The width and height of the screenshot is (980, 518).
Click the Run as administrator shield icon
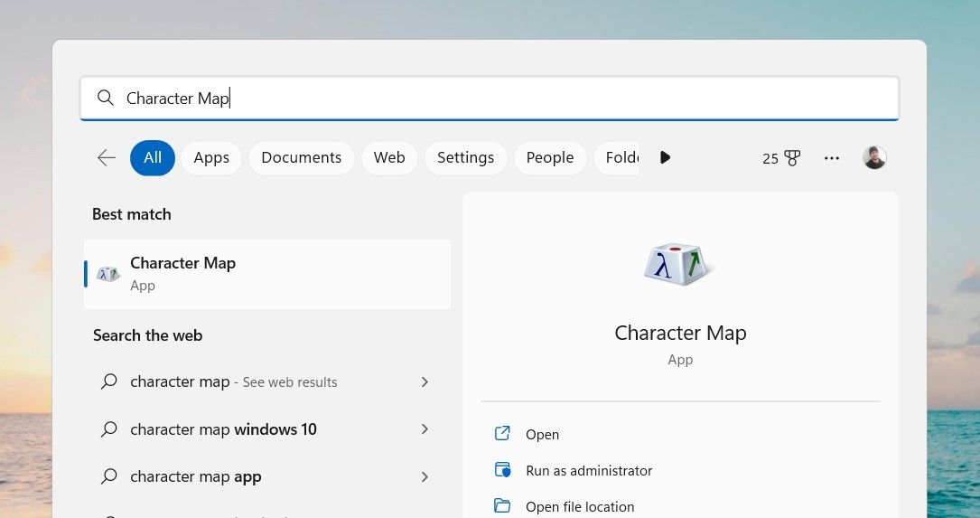tap(502, 470)
